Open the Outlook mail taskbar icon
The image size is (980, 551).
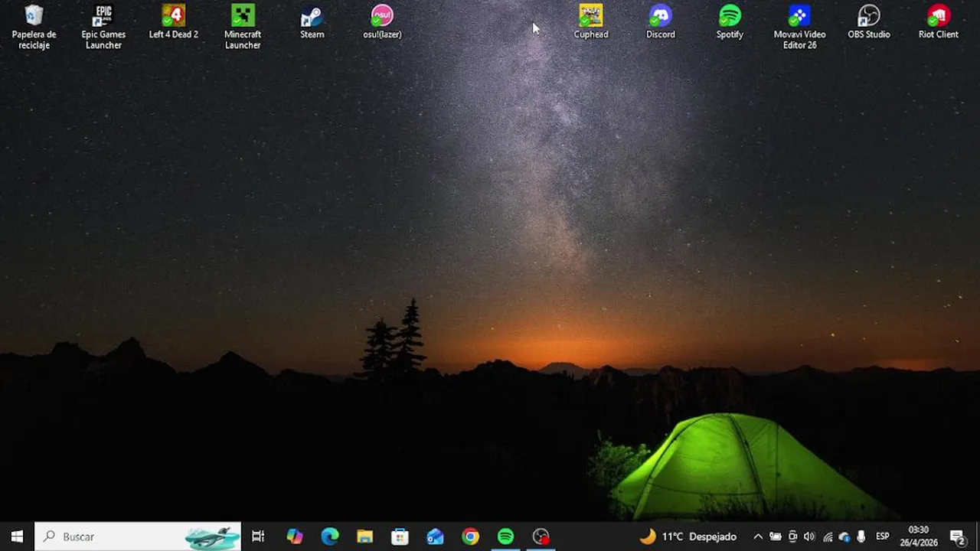coord(436,536)
